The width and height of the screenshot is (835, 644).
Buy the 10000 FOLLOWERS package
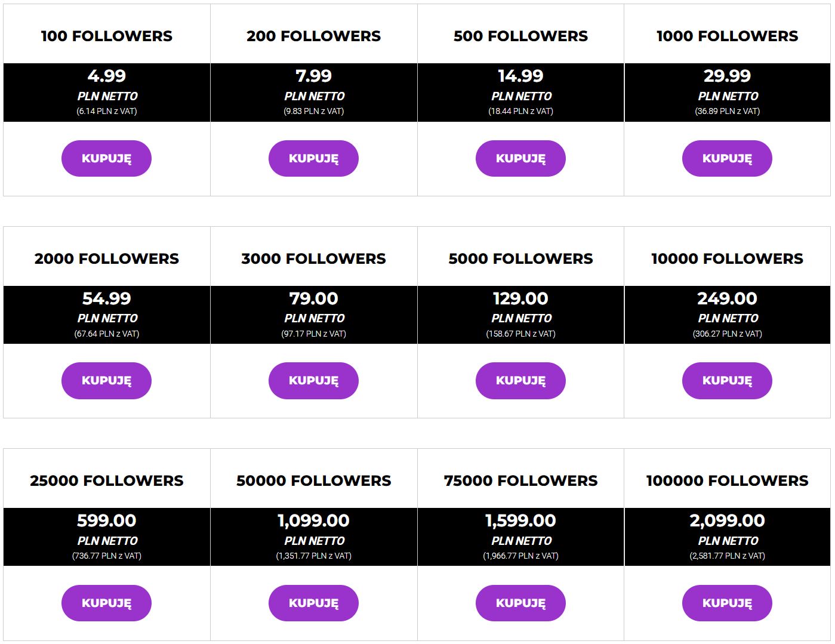pyautogui.click(x=726, y=380)
